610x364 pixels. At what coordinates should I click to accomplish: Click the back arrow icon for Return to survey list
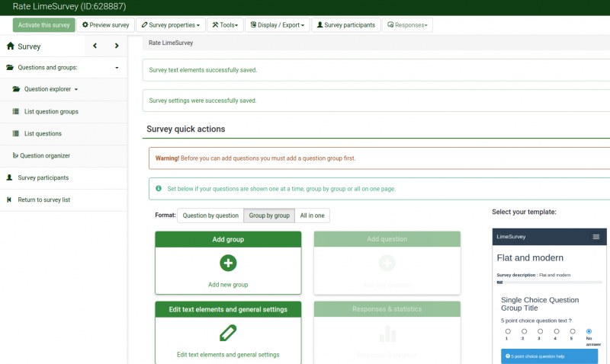pos(9,200)
